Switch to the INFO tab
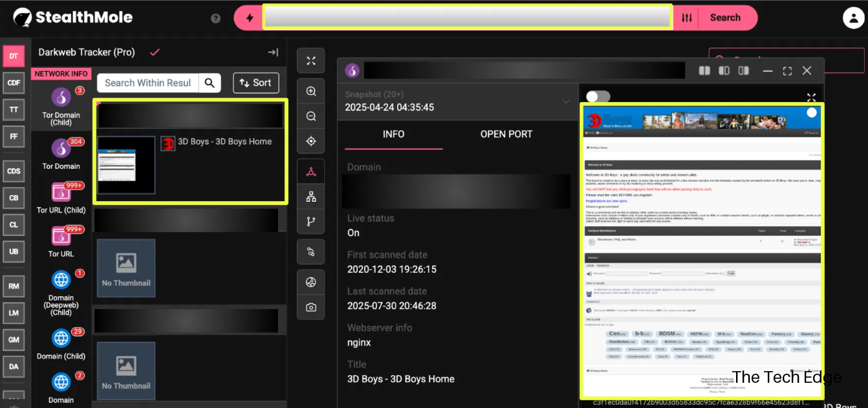868x408 pixels. point(393,134)
